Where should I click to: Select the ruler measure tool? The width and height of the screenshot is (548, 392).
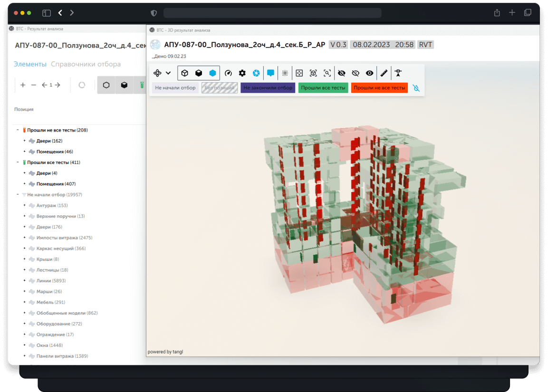pos(384,73)
